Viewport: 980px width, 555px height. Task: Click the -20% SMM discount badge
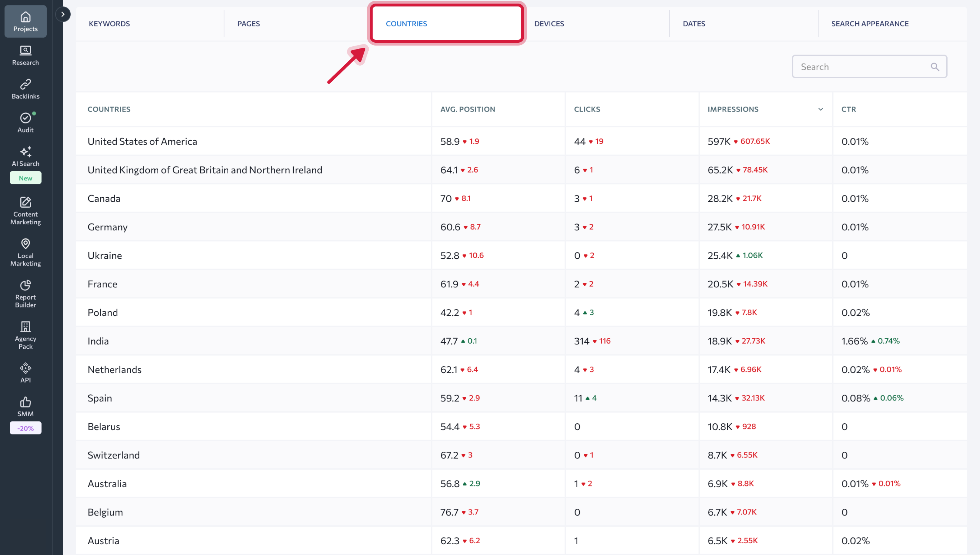pos(25,428)
